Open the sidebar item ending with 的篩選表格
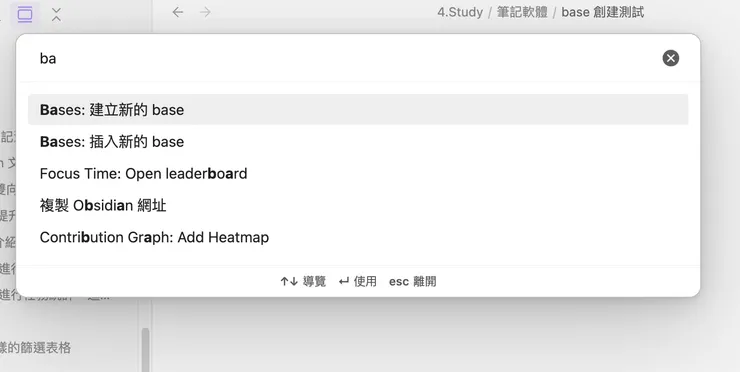The image size is (740, 372). click(x=35, y=348)
